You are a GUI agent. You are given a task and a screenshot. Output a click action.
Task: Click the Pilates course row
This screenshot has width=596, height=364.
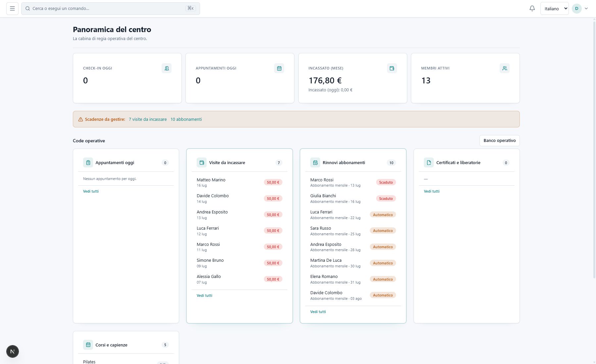click(126, 361)
